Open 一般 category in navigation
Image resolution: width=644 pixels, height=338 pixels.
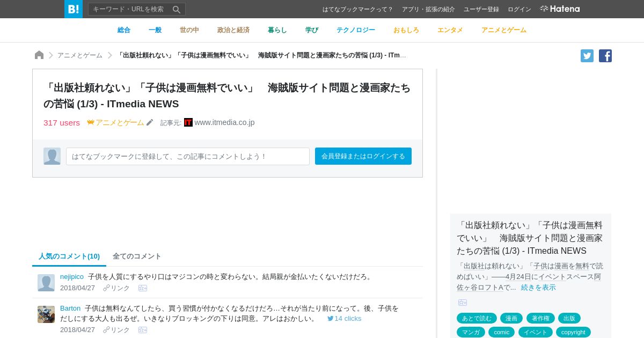coord(155,30)
